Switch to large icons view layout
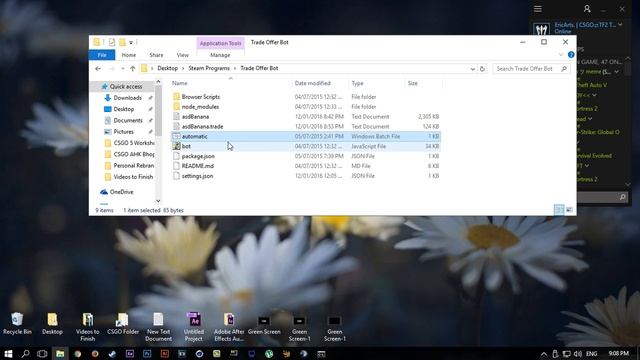The width and height of the screenshot is (640, 360). (x=569, y=210)
